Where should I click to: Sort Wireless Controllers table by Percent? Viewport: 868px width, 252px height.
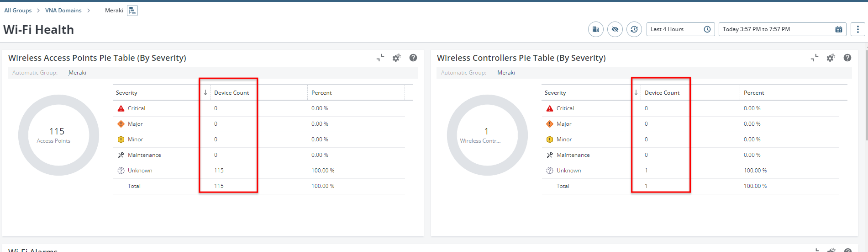[x=754, y=93]
